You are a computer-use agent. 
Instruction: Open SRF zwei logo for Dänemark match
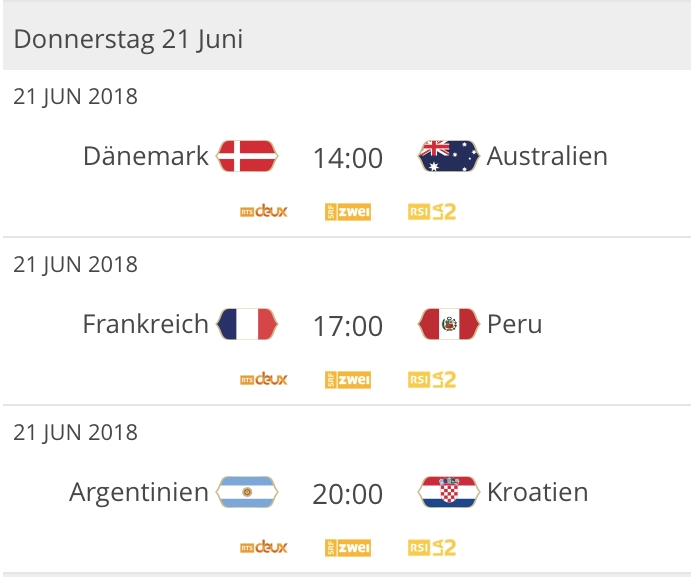(348, 212)
